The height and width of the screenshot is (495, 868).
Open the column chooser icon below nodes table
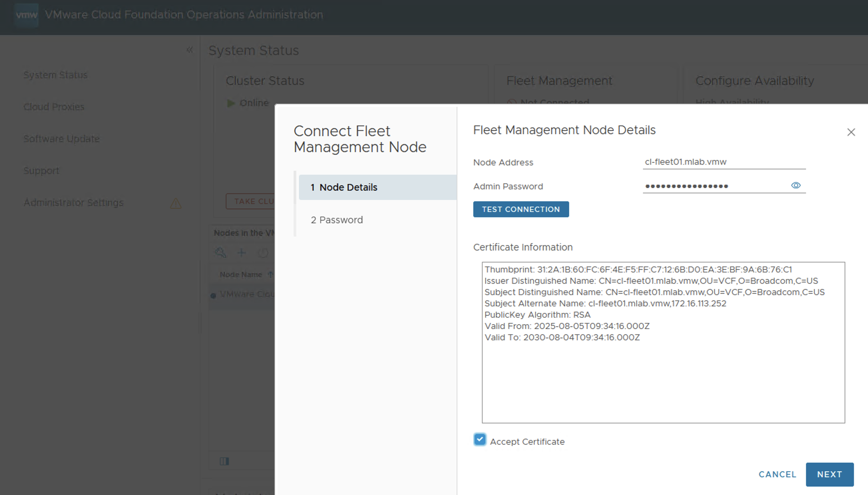click(x=224, y=461)
